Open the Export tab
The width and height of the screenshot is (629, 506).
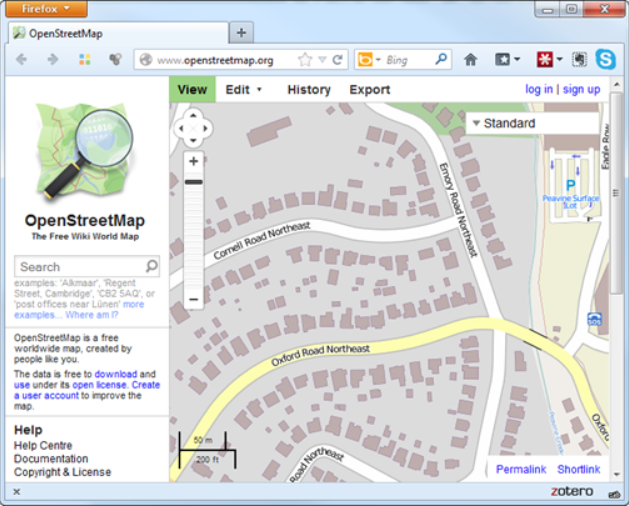369,89
